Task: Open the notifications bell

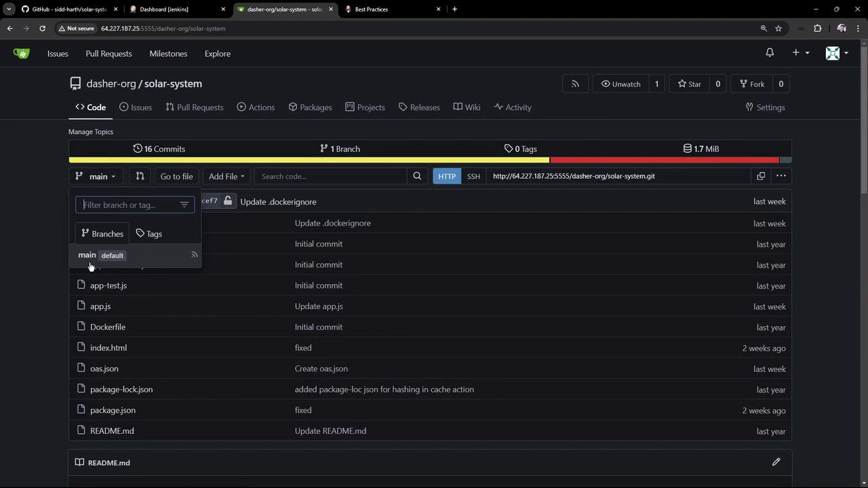Action: [770, 53]
